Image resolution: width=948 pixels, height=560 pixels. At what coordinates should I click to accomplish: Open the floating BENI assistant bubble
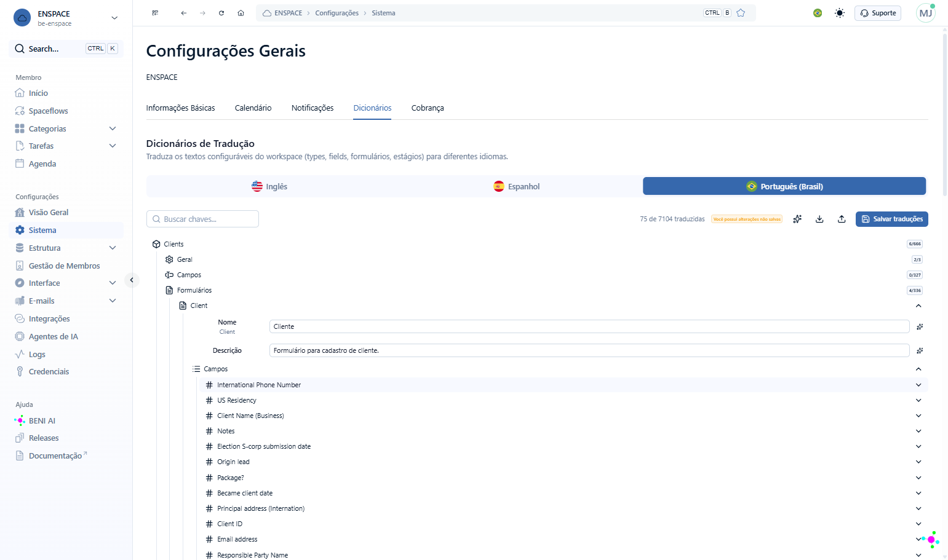[931, 539]
